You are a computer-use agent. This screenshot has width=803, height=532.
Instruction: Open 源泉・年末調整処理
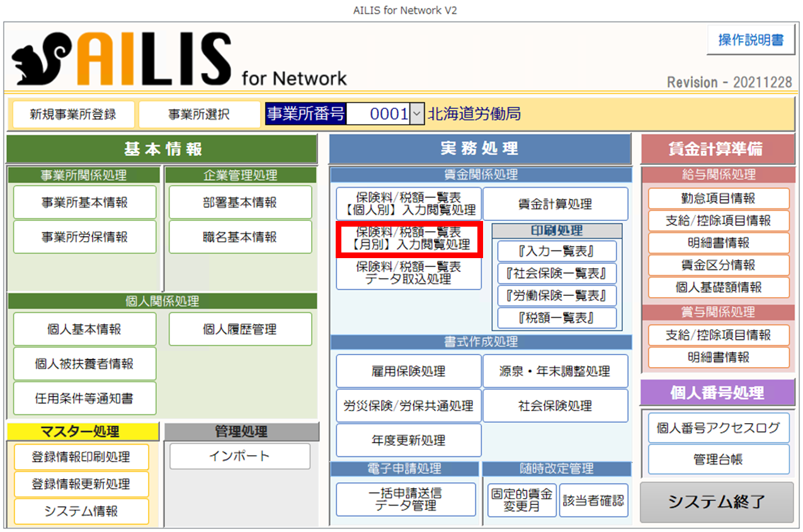[x=555, y=371]
